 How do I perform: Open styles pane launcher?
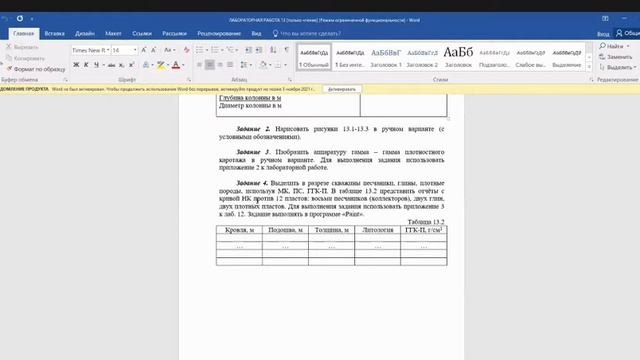pos(591,80)
